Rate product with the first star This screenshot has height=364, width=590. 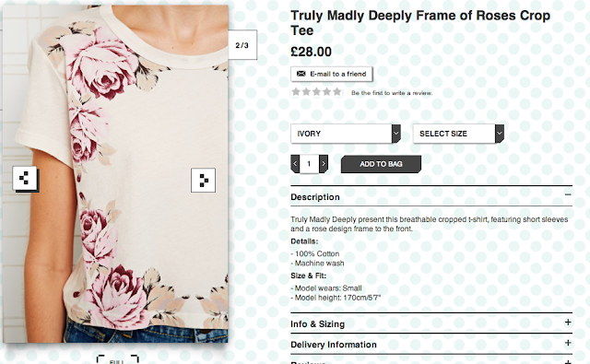click(296, 91)
